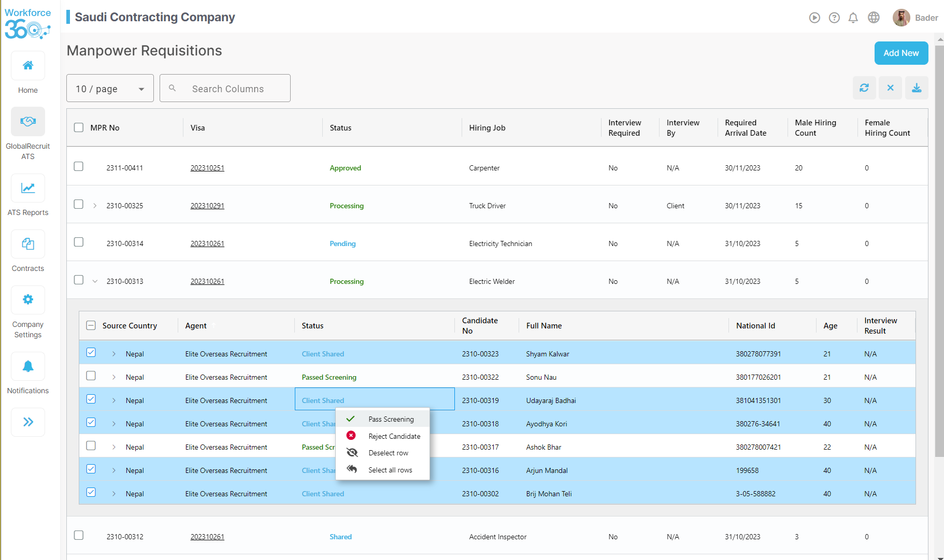Click the refresh table icon
This screenshot has height=560, width=944.
click(x=864, y=88)
